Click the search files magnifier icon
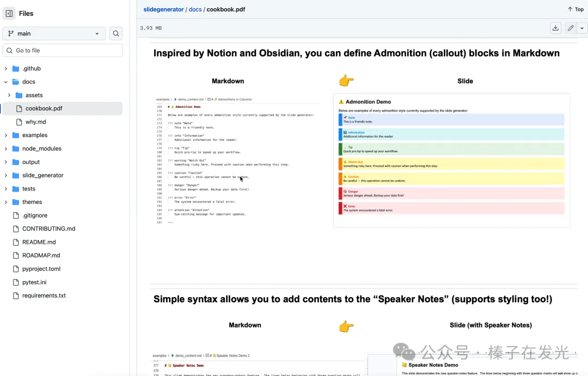This screenshot has width=588, height=376. (x=116, y=34)
